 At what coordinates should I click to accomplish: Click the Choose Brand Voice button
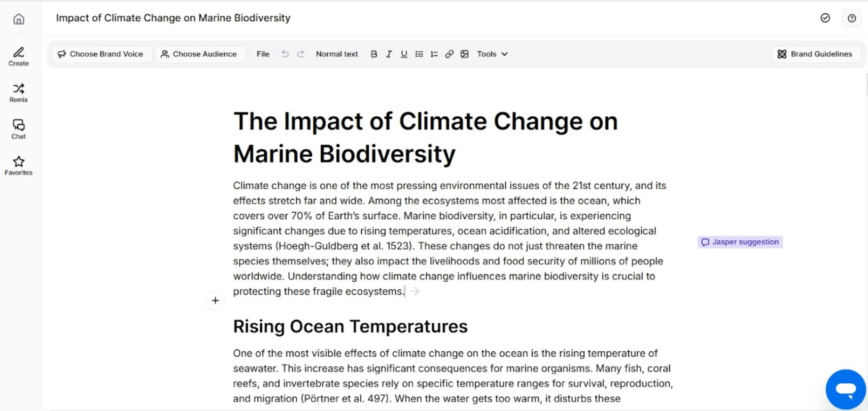tap(101, 54)
